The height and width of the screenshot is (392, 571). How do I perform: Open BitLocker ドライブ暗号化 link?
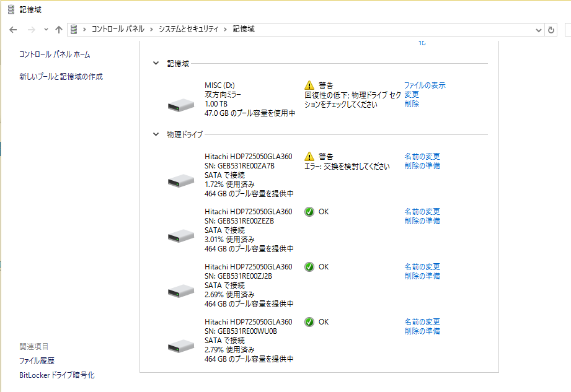pyautogui.click(x=57, y=375)
